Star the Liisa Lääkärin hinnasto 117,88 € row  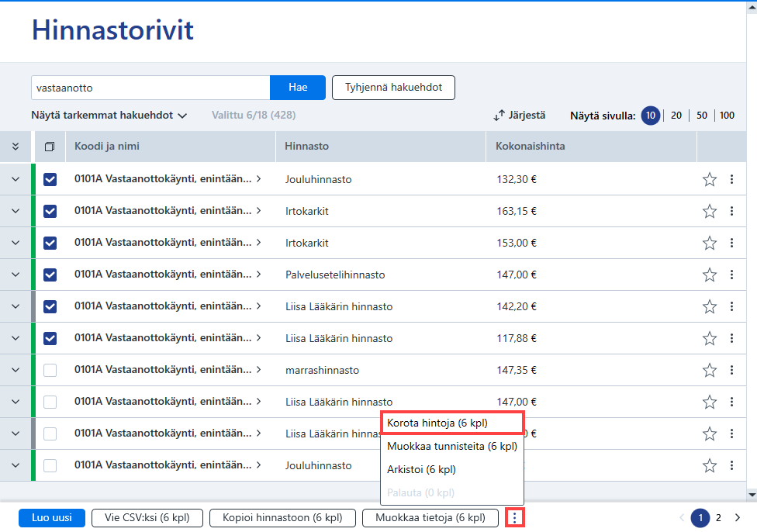pyautogui.click(x=709, y=338)
